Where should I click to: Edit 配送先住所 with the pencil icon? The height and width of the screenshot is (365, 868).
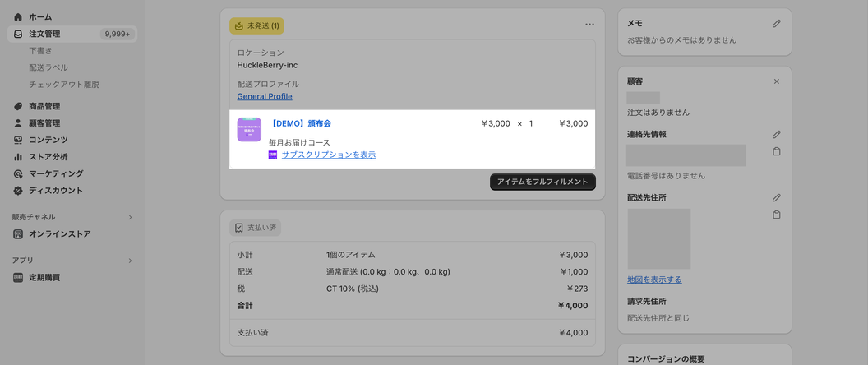point(776,198)
